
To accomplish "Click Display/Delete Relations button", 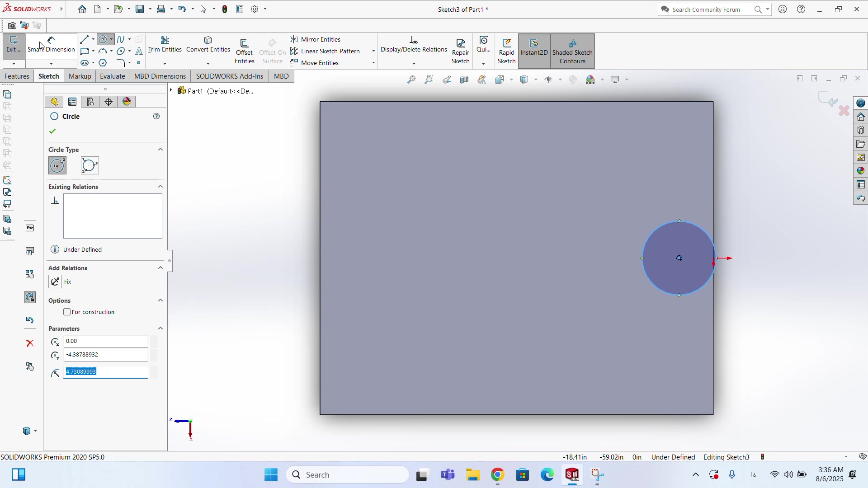I will [x=414, y=45].
